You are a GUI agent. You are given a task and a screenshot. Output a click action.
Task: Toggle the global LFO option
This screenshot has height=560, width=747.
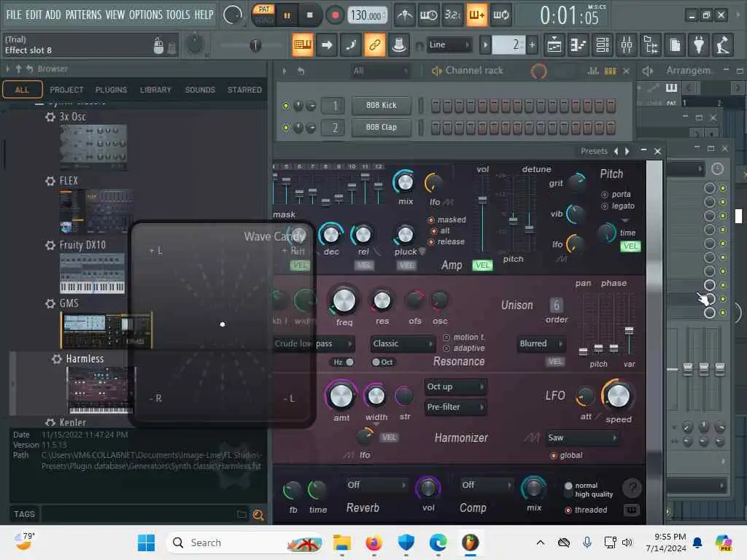(x=566, y=455)
